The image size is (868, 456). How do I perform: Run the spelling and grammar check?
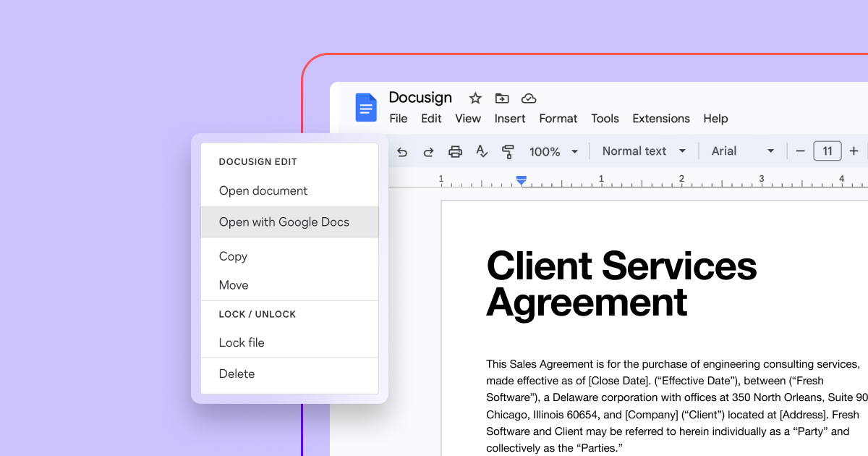(x=481, y=151)
